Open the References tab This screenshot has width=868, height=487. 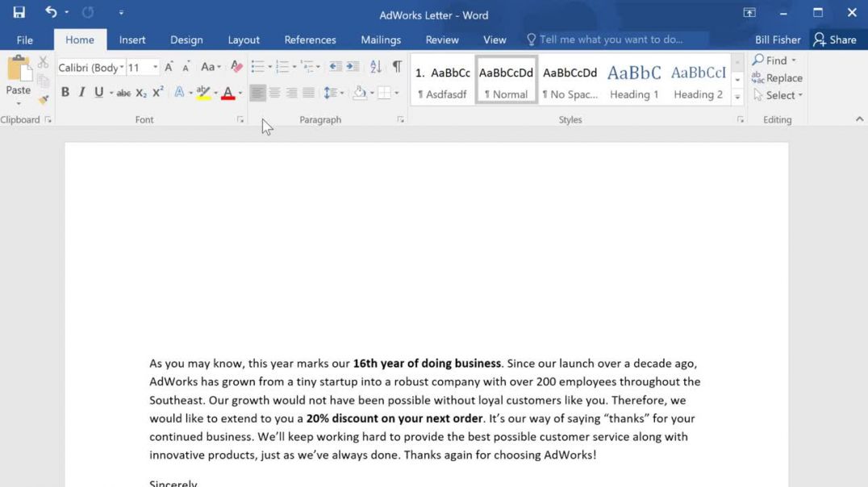tap(310, 40)
